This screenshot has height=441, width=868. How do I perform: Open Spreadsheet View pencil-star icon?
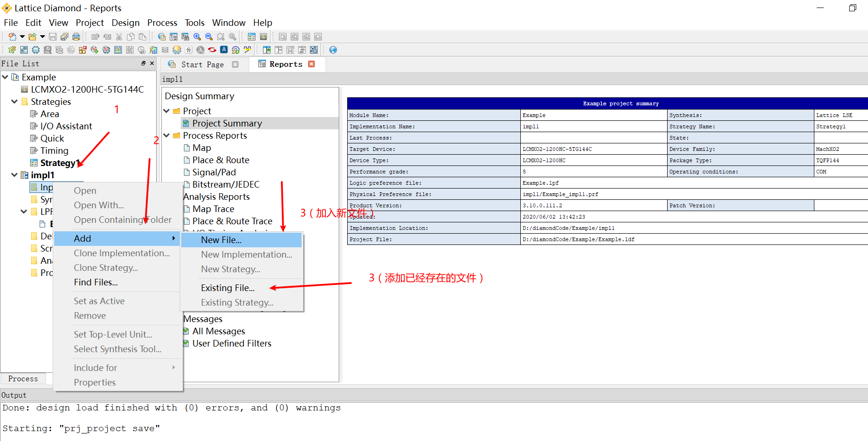click(x=12, y=50)
